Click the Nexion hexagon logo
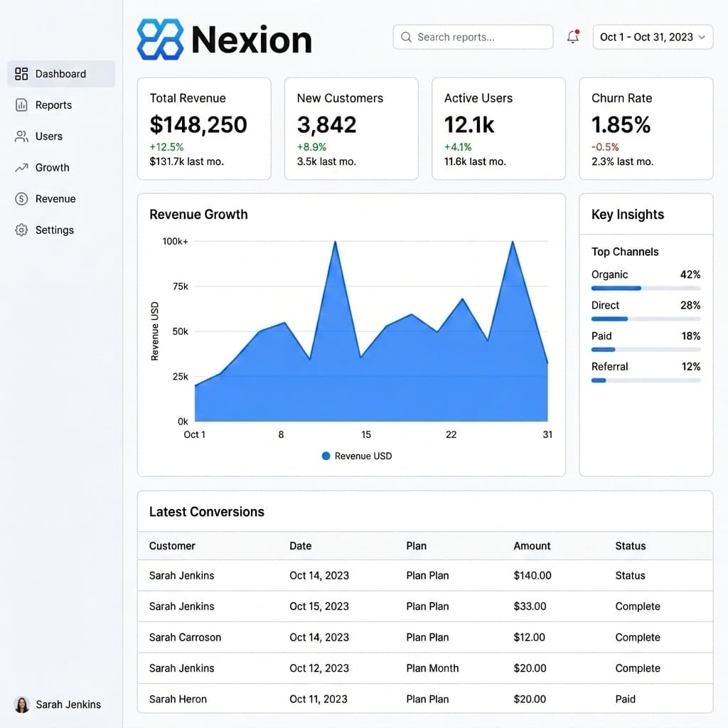The image size is (728, 728). coord(160,40)
